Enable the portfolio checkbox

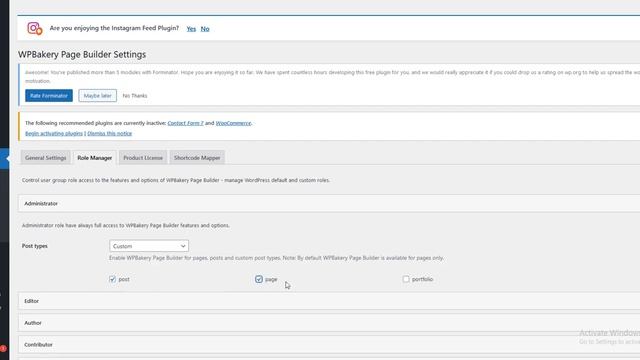tap(406, 279)
